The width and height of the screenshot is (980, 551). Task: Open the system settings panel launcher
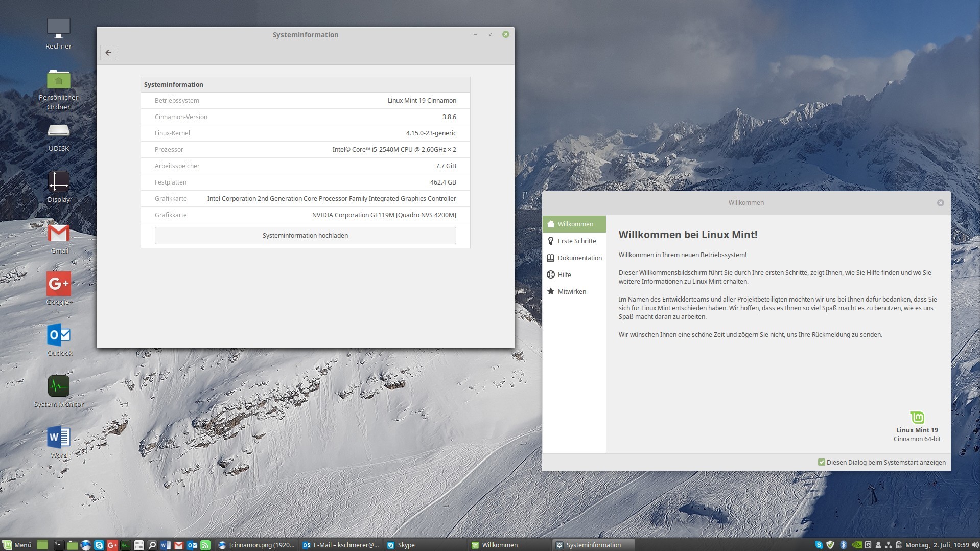pos(139,545)
